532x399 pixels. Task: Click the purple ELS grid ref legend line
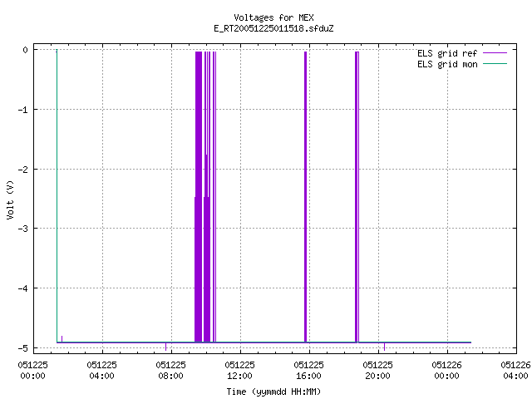(x=495, y=53)
